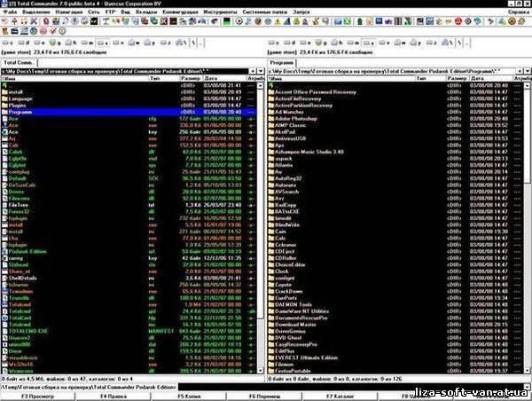Switch left panel to drive c
532x401 pixels.
click(7, 43)
